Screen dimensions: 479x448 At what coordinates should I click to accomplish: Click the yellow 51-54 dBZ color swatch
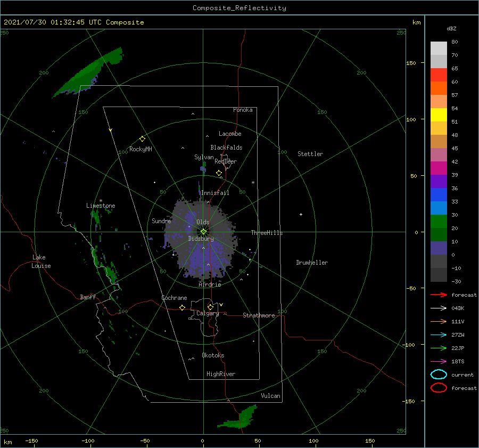click(439, 115)
